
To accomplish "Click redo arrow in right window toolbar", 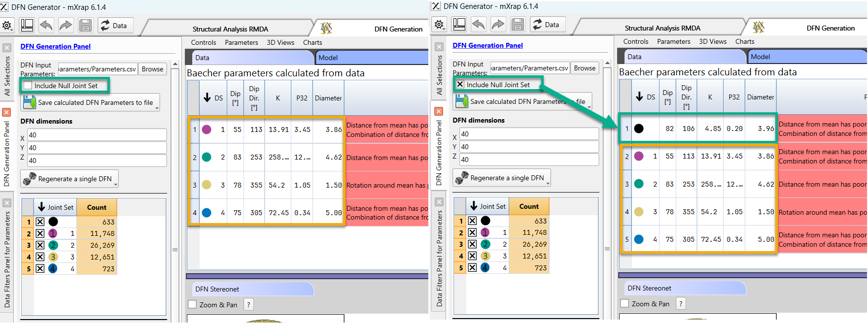I will click(x=498, y=24).
